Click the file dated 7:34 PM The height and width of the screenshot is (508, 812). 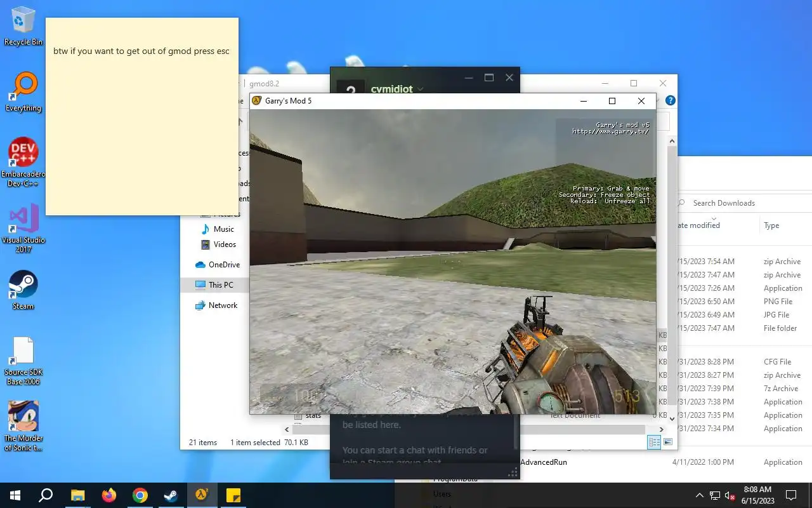742,429
